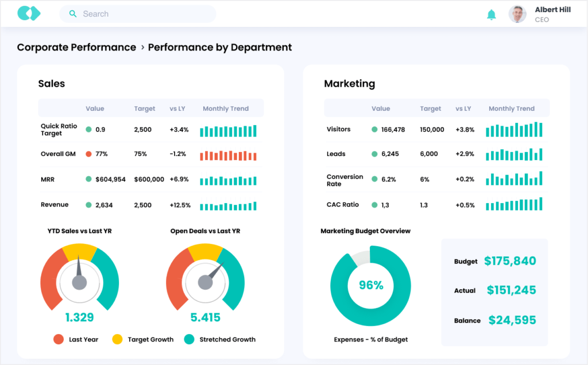Select the Corporate Performance breadcrumb
Image resolution: width=588 pixels, height=365 pixels.
pyautogui.click(x=77, y=47)
